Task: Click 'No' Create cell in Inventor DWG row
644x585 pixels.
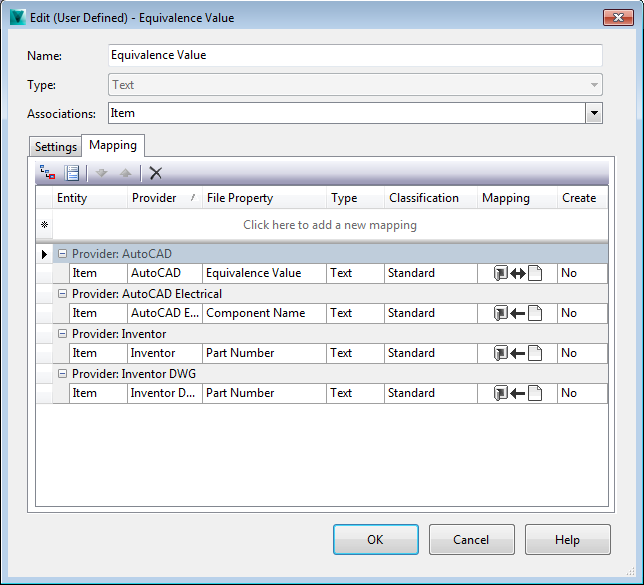Action: click(x=582, y=393)
